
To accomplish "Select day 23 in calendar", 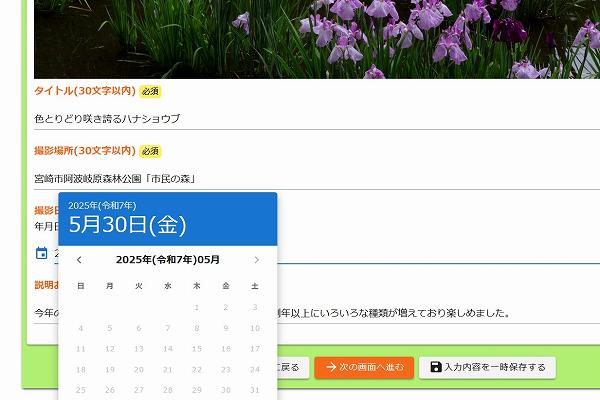I will tap(226, 369).
